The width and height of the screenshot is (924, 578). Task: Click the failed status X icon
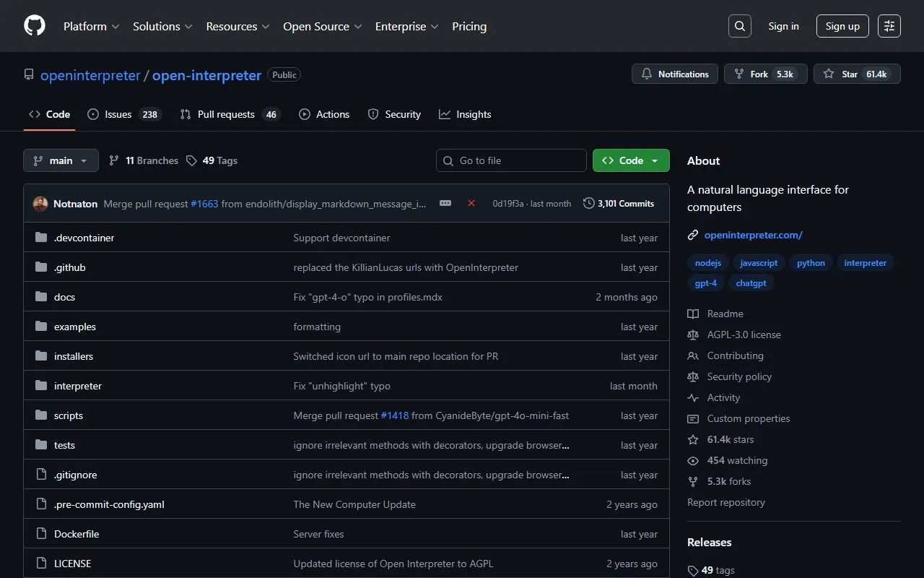(471, 204)
